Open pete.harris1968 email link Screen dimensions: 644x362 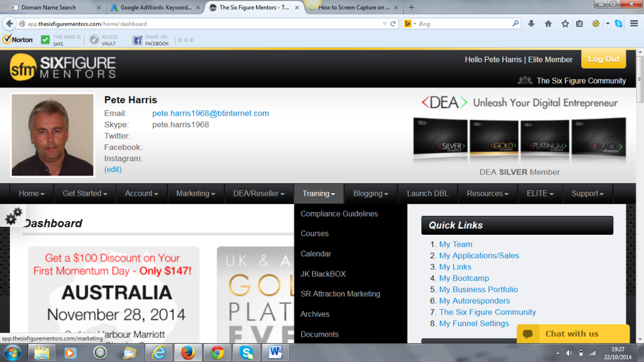tap(211, 113)
